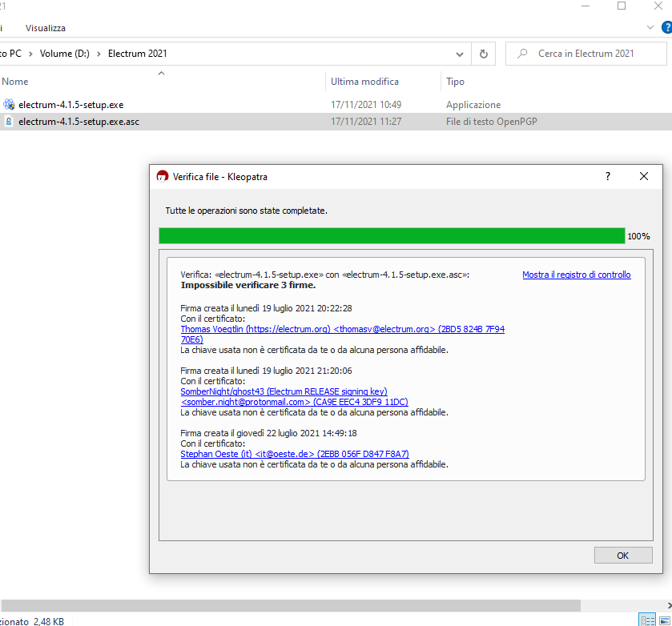Click the electrum-4.1.5-setup.exe.asc file icon
The image size is (672, 626).
click(9, 121)
